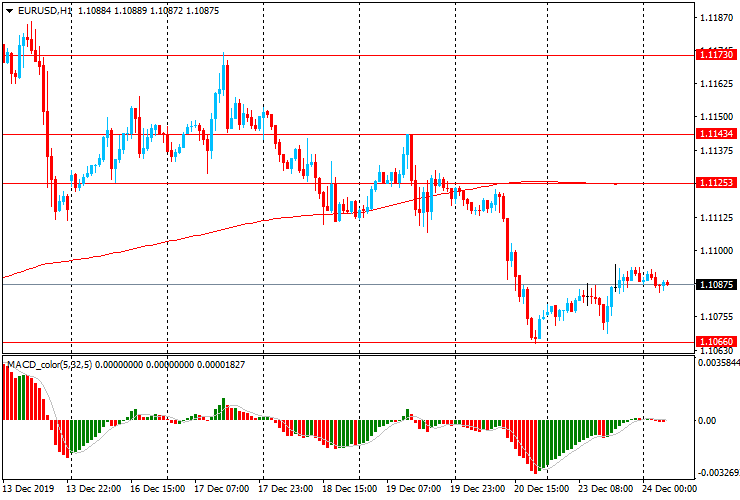Click the 13 Dec 22:00 time label

[93, 488]
